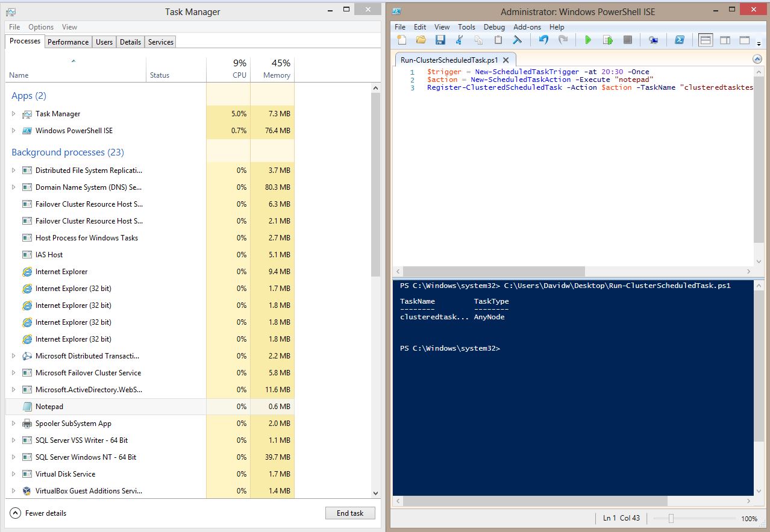Open the Add-ons menu

pyautogui.click(x=527, y=27)
